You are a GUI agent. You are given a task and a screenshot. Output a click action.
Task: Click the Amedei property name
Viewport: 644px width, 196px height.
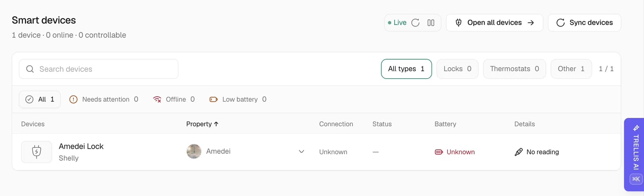[218, 151]
